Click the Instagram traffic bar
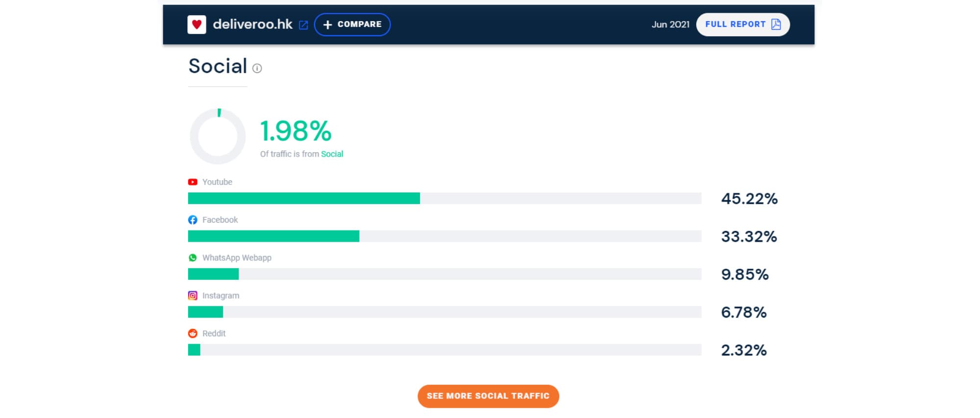 pyautogui.click(x=444, y=312)
